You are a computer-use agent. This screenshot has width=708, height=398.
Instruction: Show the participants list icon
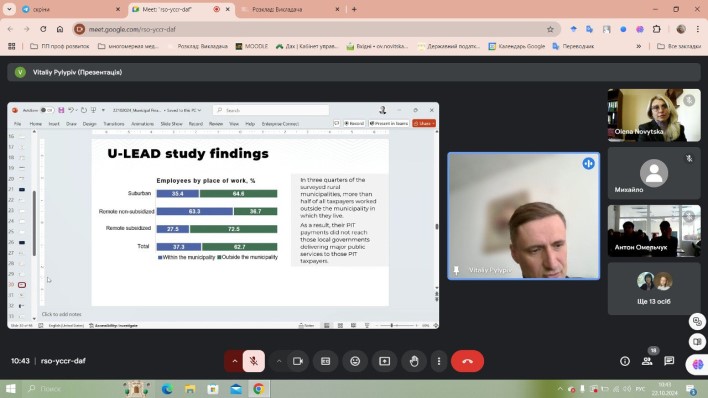pyautogui.click(x=647, y=361)
